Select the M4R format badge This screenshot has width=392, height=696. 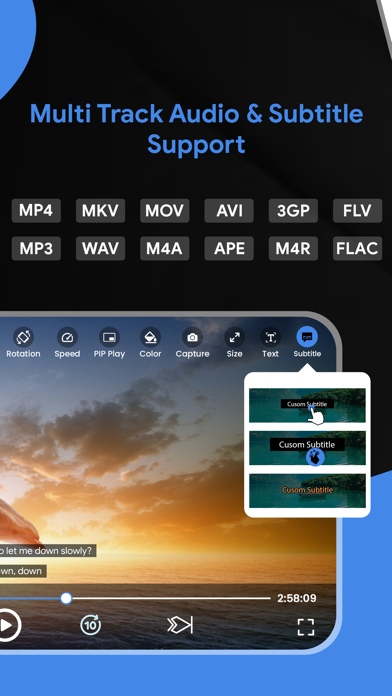point(293,249)
